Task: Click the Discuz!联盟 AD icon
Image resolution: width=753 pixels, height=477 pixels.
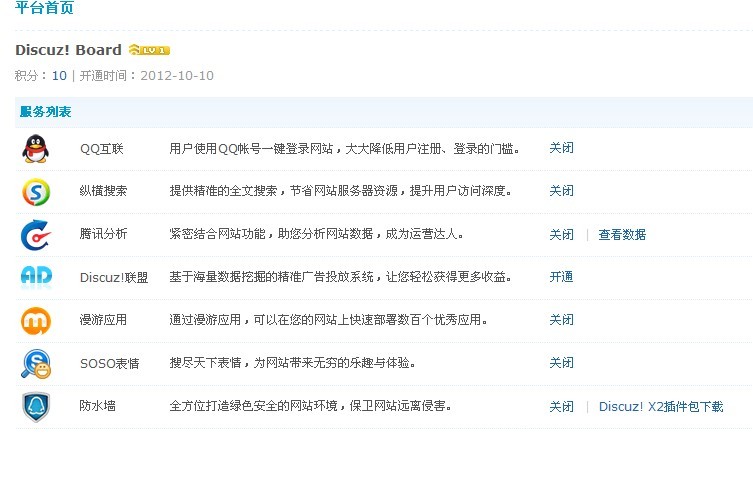Action: point(36,277)
